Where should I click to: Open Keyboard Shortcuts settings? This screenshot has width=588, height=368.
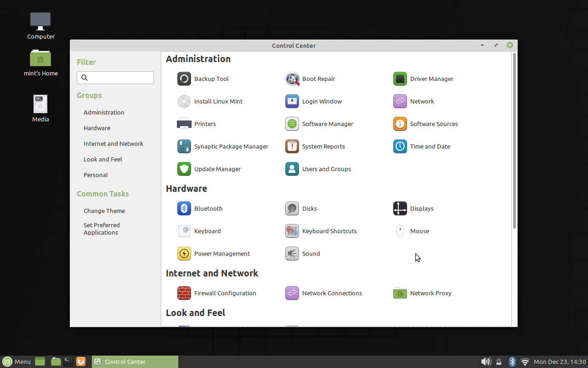(x=292, y=231)
